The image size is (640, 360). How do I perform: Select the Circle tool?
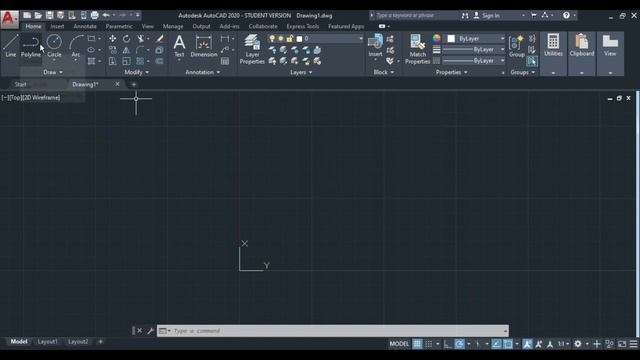coord(54,46)
